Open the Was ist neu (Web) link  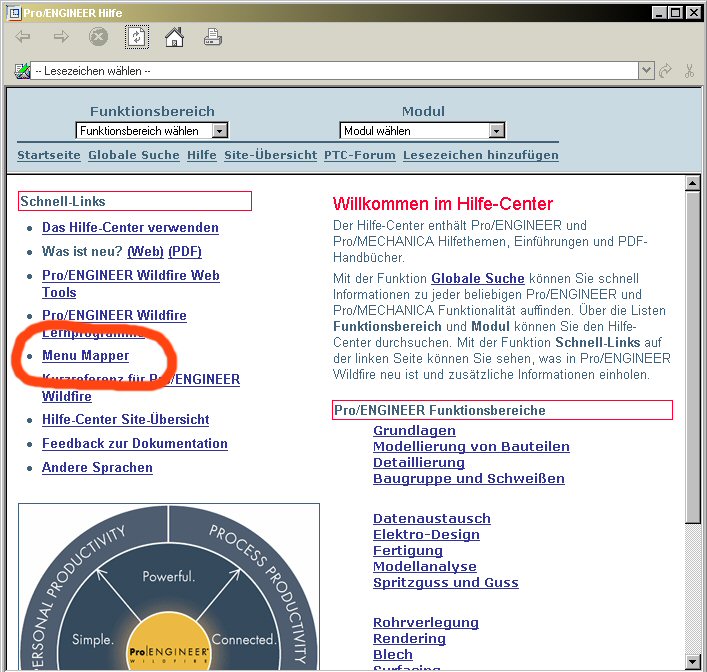[145, 251]
